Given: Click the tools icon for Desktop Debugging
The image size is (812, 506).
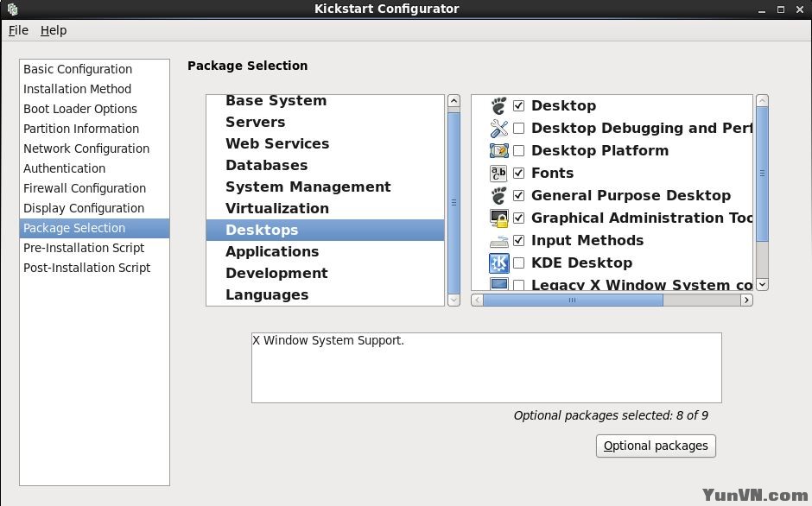Looking at the screenshot, I should (499, 129).
